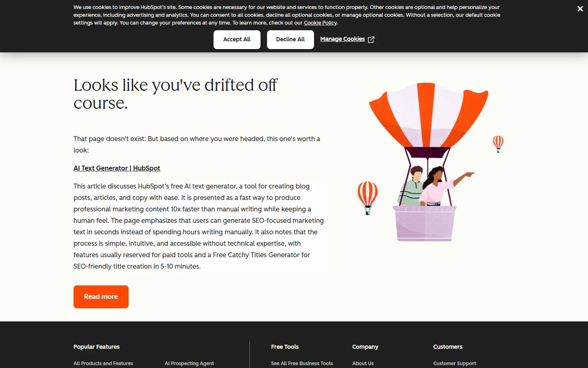Click the Company footer heading
588x368 pixels.
pyautogui.click(x=365, y=347)
